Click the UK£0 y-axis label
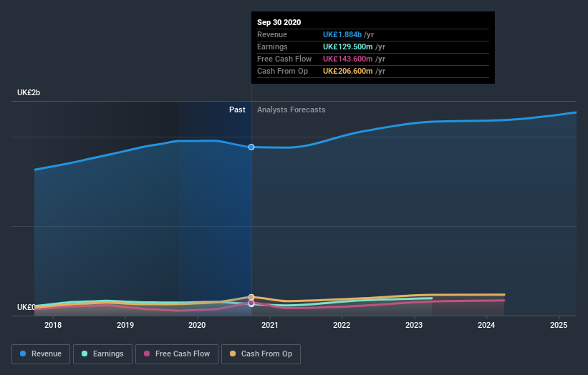The image size is (588, 375). [x=26, y=307]
